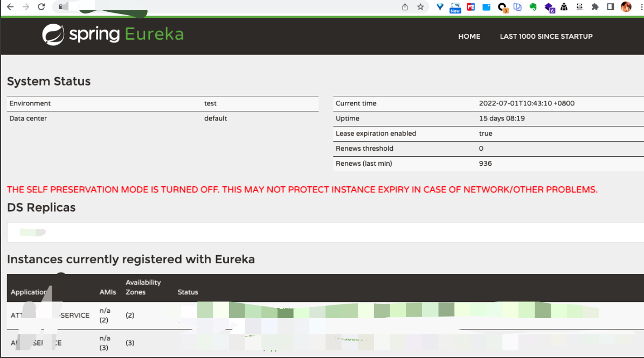
Task: Click the 'Renews (last min)' label
Action: pyautogui.click(x=364, y=163)
